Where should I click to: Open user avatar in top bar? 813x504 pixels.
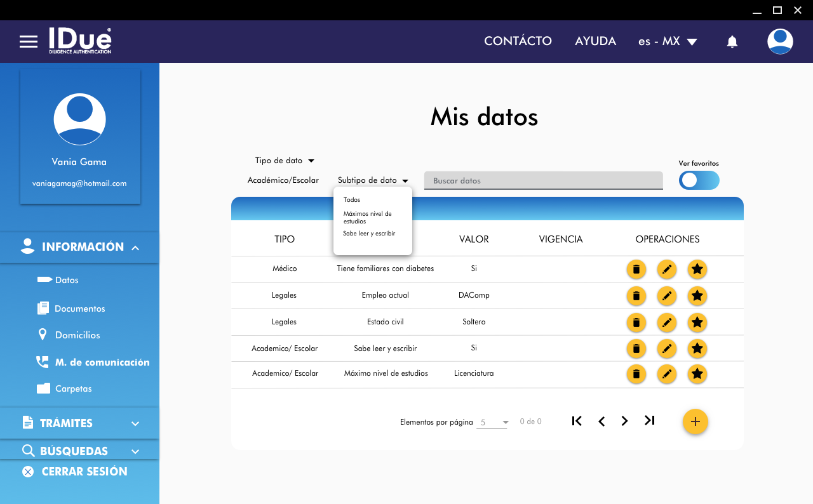[x=779, y=41]
